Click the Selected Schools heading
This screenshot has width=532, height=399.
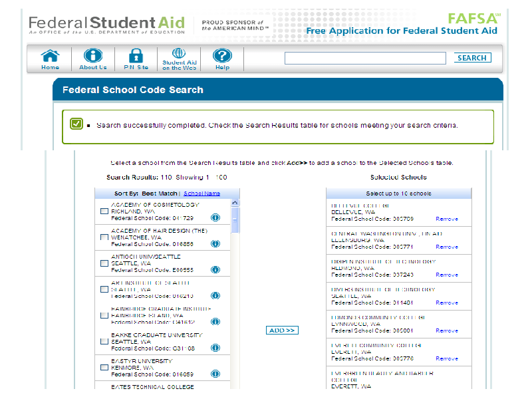click(398, 177)
